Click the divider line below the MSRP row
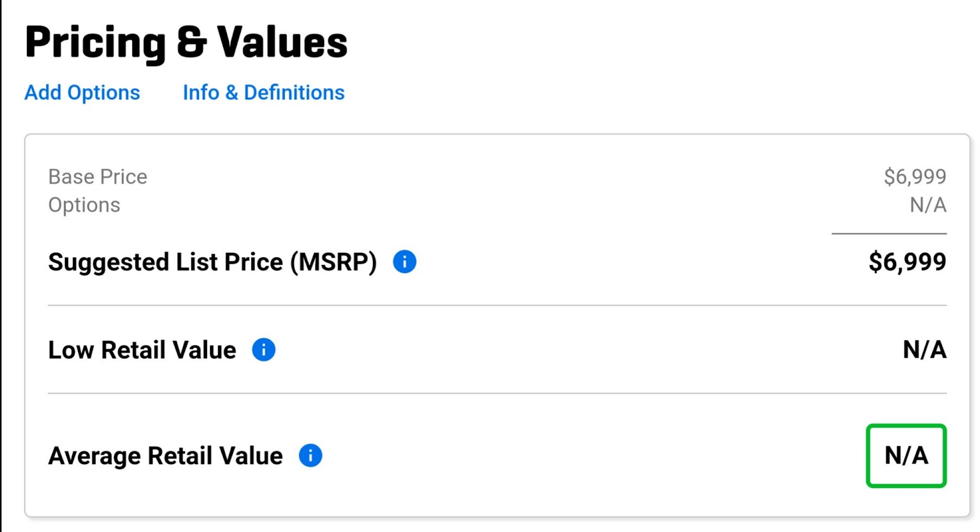980x532 pixels. 497,305
